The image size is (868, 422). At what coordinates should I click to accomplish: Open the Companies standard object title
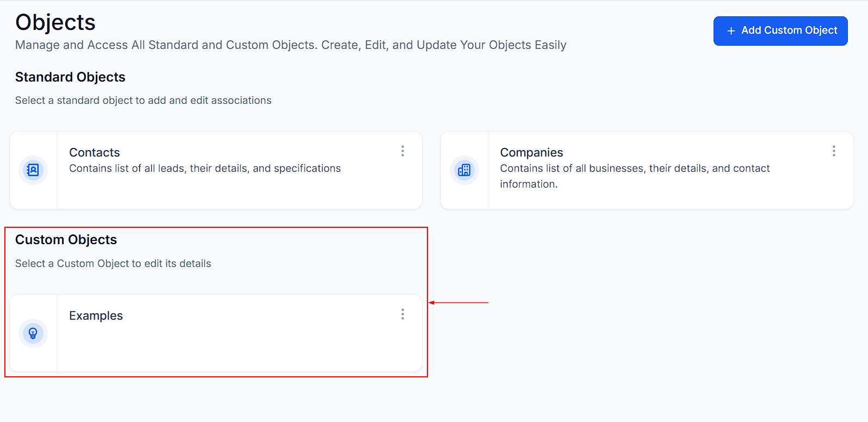click(x=531, y=153)
